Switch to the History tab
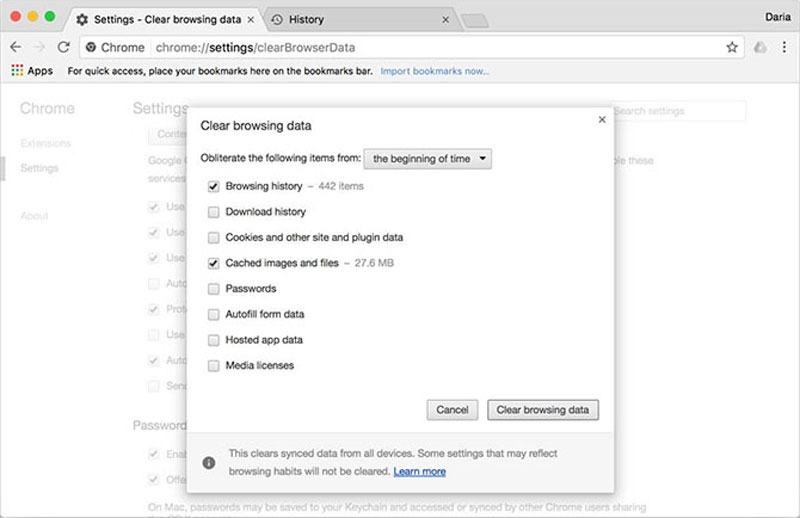Image resolution: width=800 pixels, height=518 pixels. 360,19
